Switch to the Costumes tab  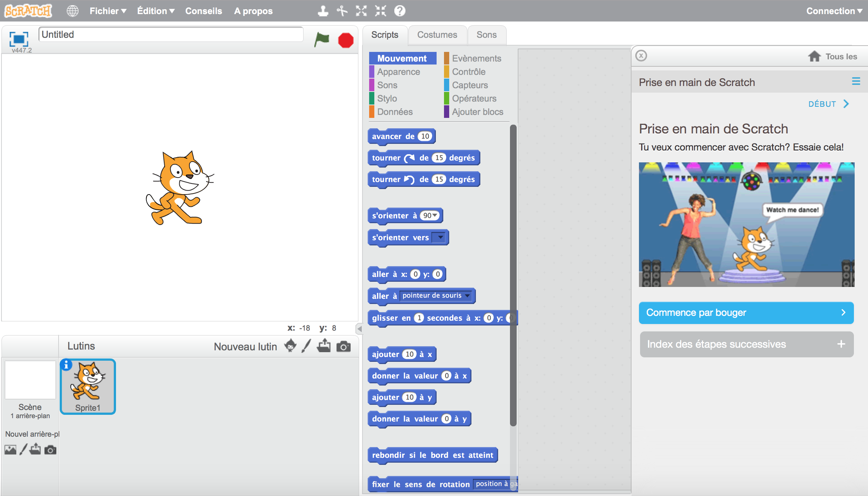click(x=437, y=35)
